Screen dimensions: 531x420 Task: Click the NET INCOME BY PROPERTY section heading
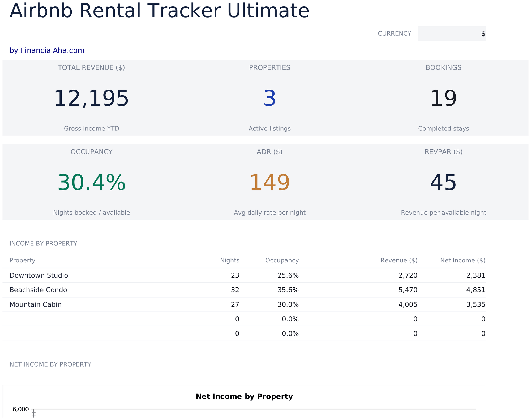coord(50,364)
